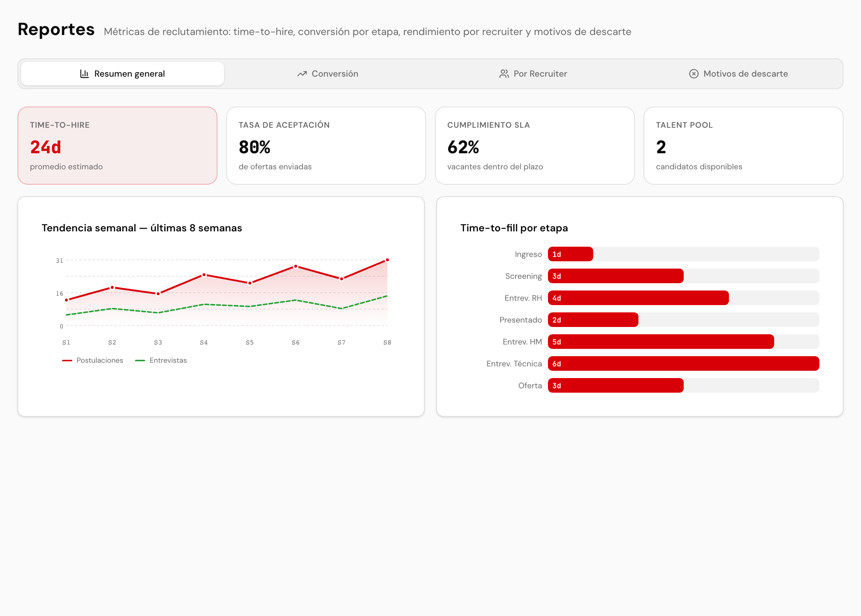Click the circled X icon beside Motivos de descarte
This screenshot has width=861, height=616.
click(694, 74)
